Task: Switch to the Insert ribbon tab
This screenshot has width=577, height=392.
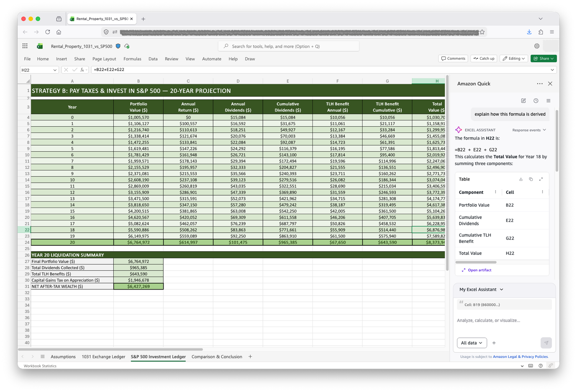Action: click(x=62, y=59)
